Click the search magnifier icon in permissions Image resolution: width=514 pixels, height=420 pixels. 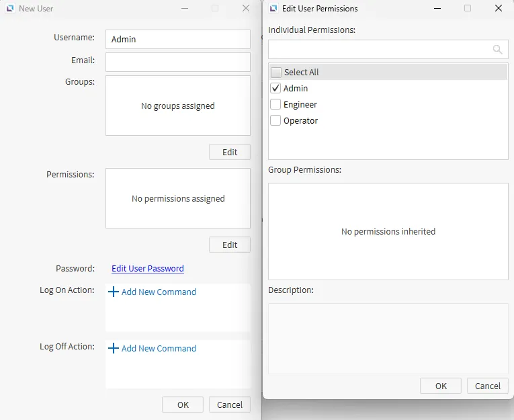(497, 50)
